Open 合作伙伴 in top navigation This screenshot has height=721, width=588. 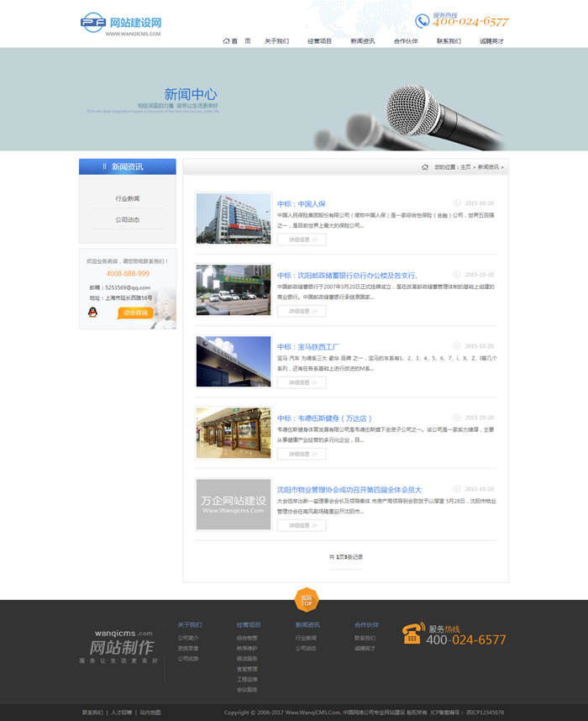[x=406, y=41]
